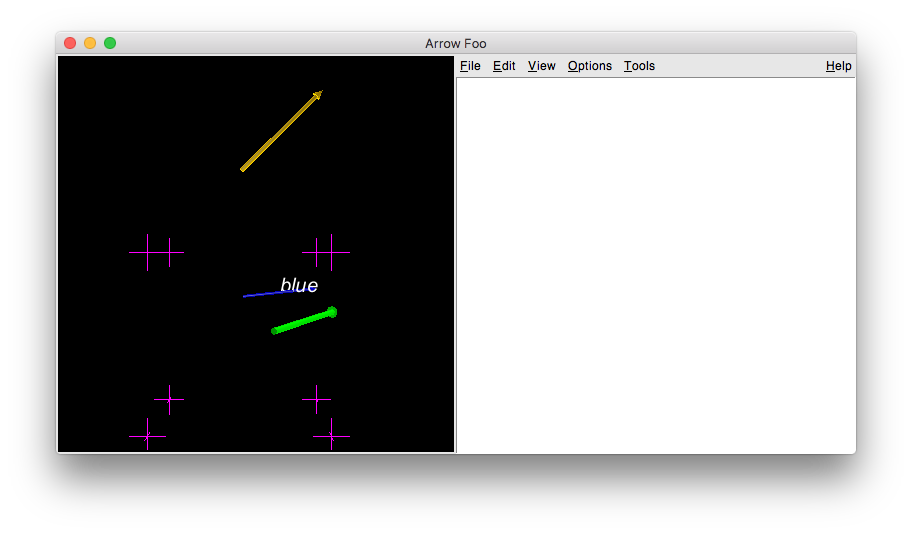
Task: Open the Tools menu
Action: pos(639,66)
